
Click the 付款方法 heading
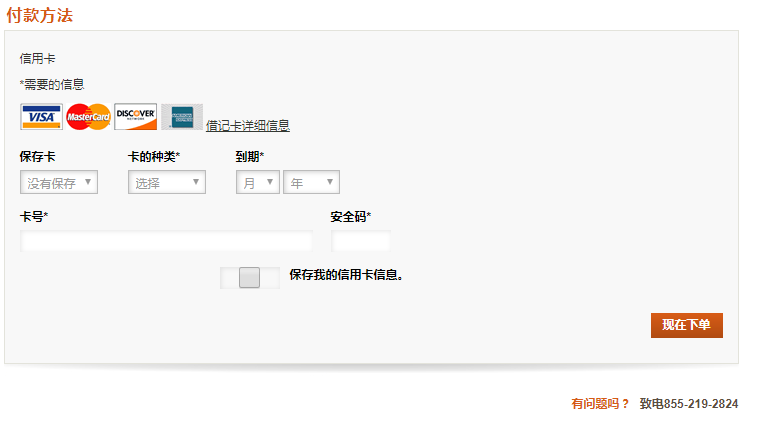[x=40, y=15]
